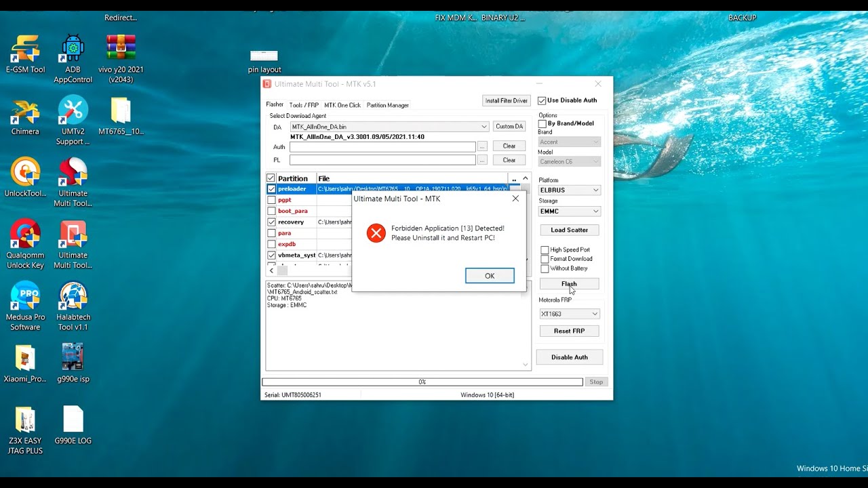
Task: Click the Serial: UMT805006251 status text
Action: click(x=293, y=394)
